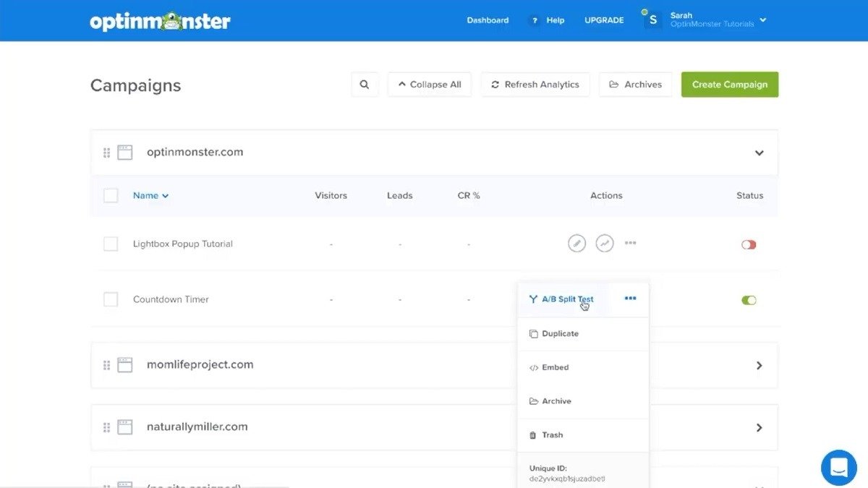The image size is (868, 488).
Task: Click the Unique ID value text
Action: pos(568,479)
